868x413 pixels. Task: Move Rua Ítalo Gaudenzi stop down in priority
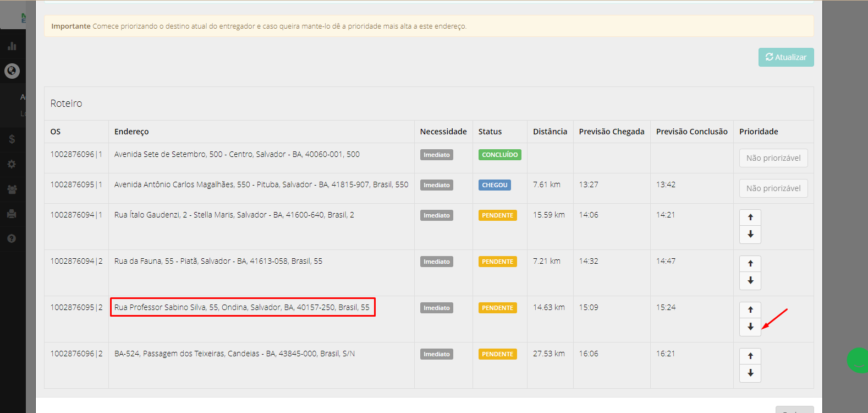click(x=750, y=235)
